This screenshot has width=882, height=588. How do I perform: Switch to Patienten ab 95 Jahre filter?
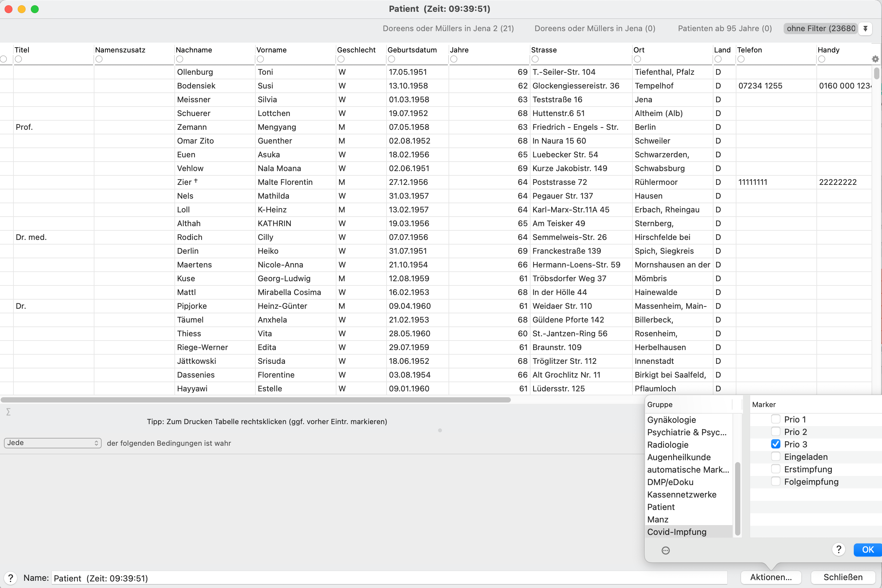tap(724, 29)
